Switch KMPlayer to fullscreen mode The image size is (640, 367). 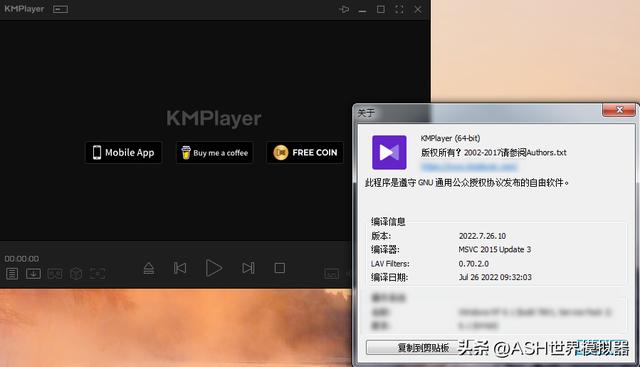pos(399,9)
